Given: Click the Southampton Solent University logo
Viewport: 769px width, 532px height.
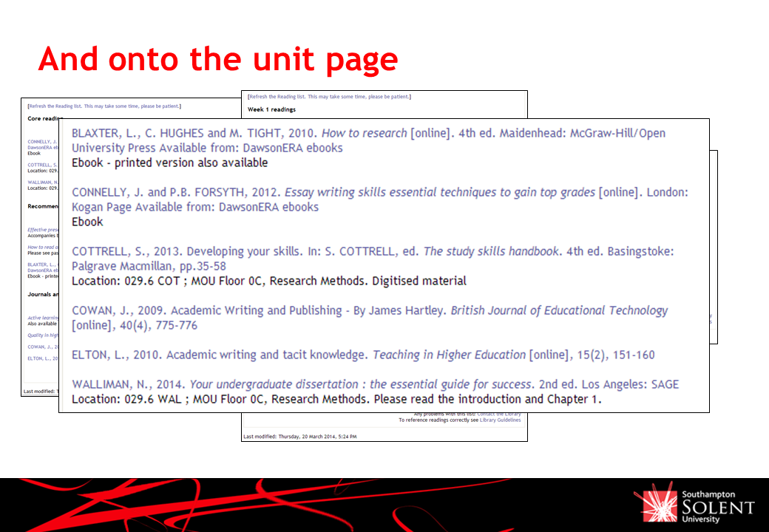Looking at the screenshot, I should coord(694,506).
